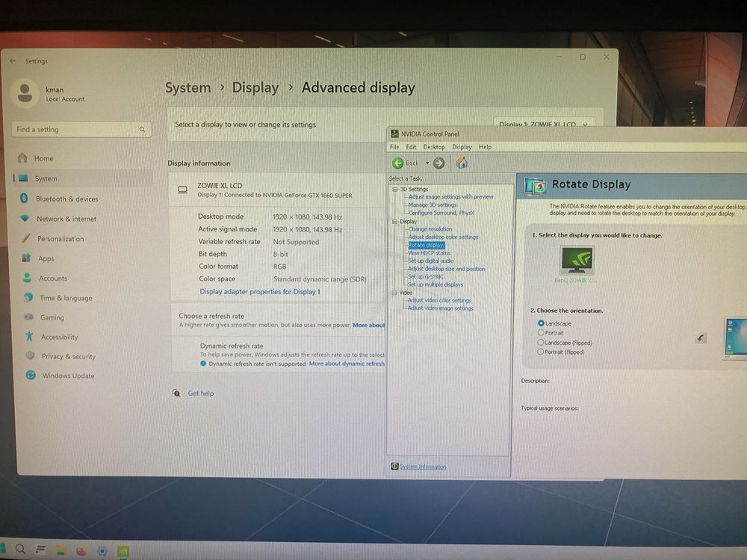Select Landscape (flipped) orientation
Image resolution: width=747 pixels, height=560 pixels.
click(x=541, y=343)
